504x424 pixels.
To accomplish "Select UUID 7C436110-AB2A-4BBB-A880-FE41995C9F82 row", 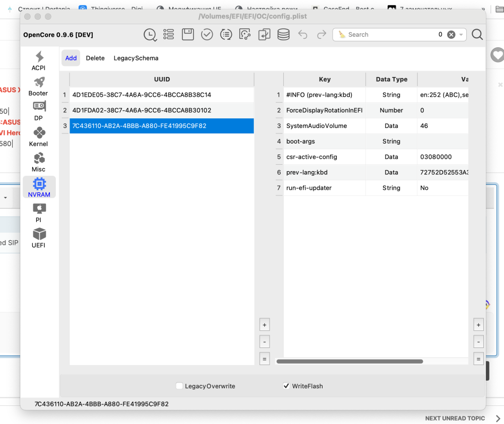I will [162, 126].
